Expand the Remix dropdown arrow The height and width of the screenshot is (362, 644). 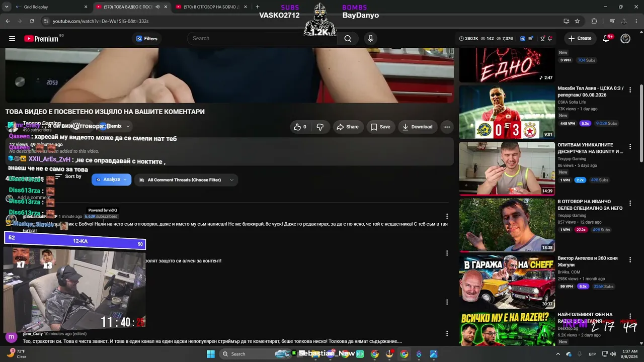coord(128,127)
